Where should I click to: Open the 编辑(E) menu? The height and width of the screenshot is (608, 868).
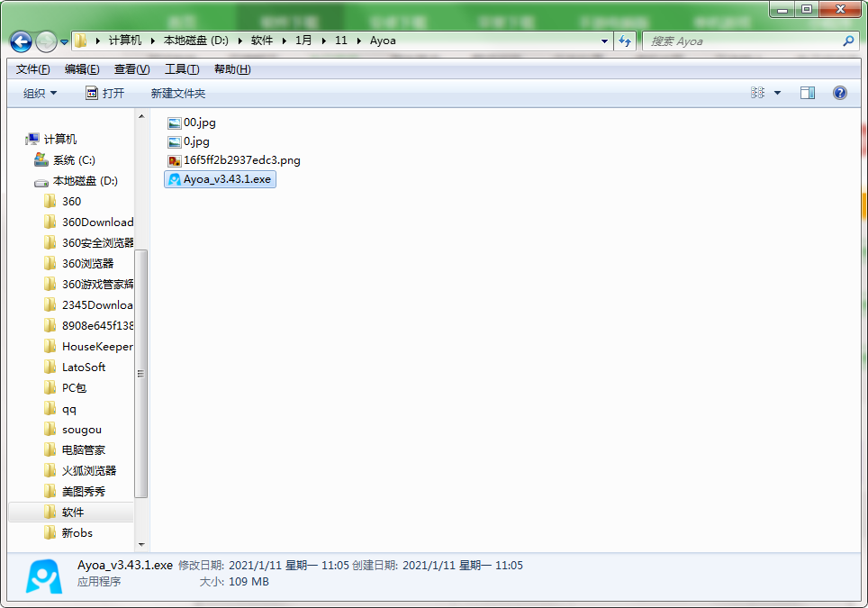(x=82, y=69)
